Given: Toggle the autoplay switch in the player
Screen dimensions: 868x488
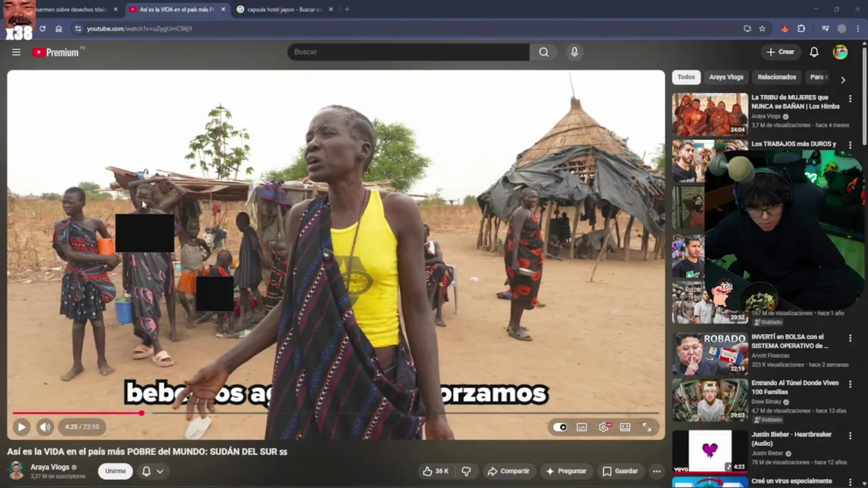Looking at the screenshot, I should 560,427.
